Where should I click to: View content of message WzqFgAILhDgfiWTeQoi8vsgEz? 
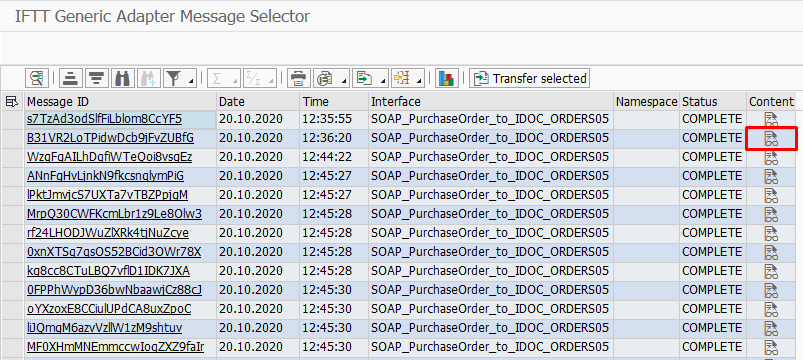tap(771, 157)
